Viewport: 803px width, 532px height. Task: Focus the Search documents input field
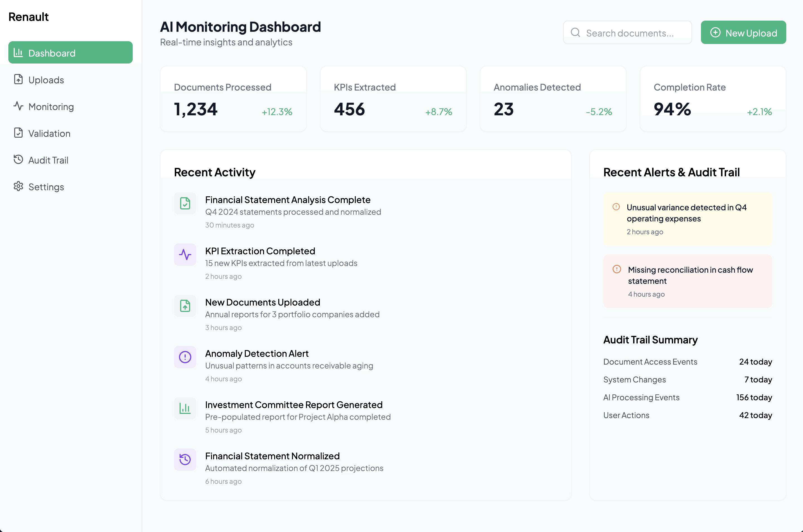coord(627,33)
